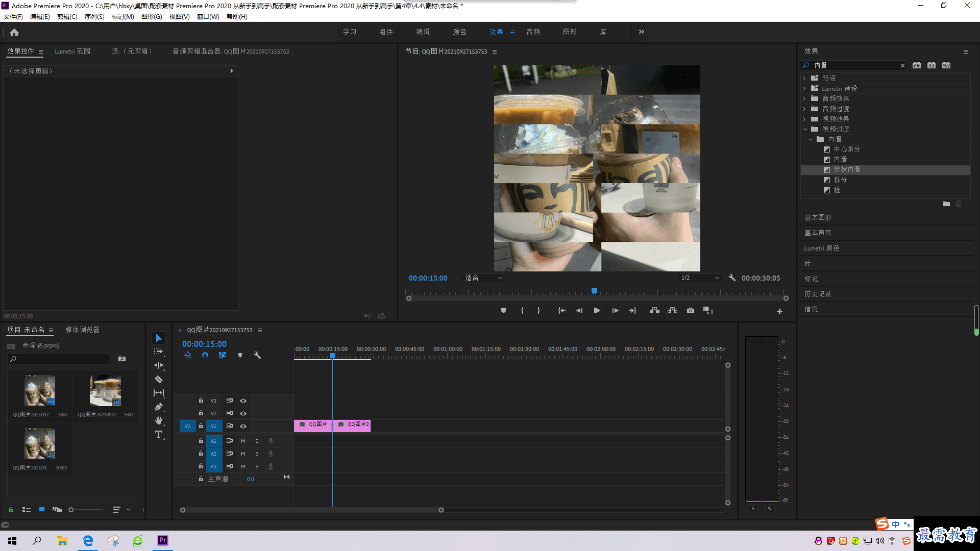Open Timeline display settings wrench
The width and height of the screenshot is (980, 551).
(257, 355)
